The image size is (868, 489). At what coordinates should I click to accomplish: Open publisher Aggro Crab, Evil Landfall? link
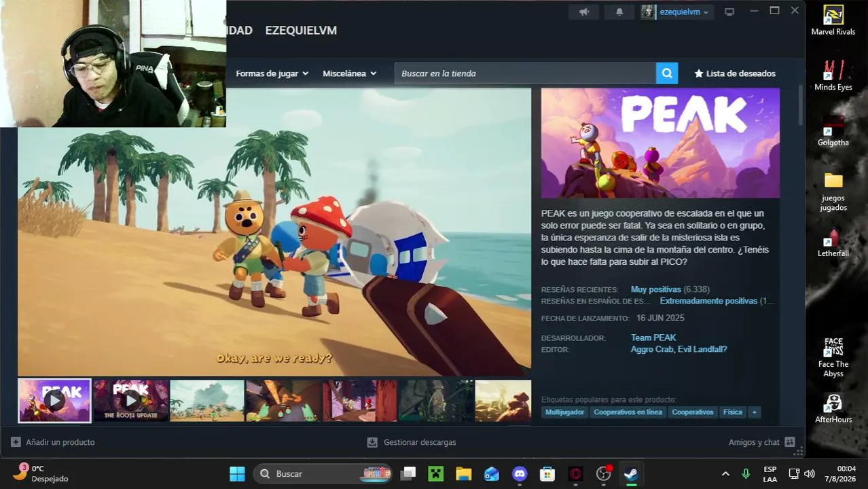[x=679, y=349]
